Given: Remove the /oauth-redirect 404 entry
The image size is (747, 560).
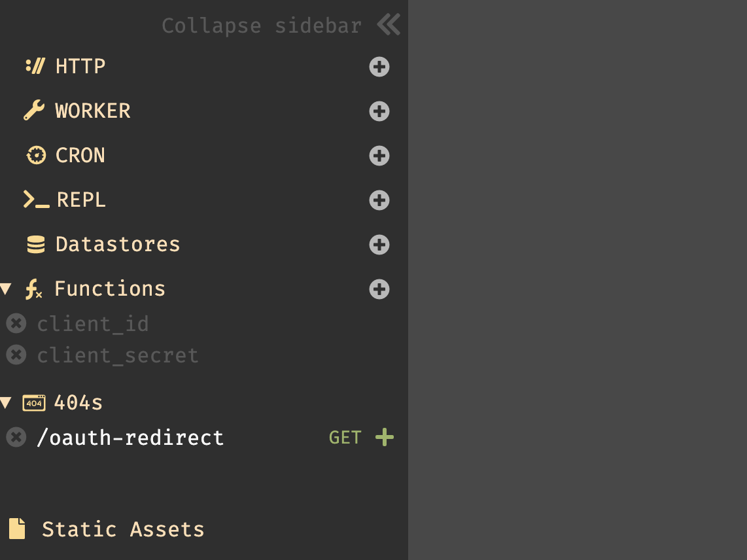Looking at the screenshot, I should pos(16,437).
